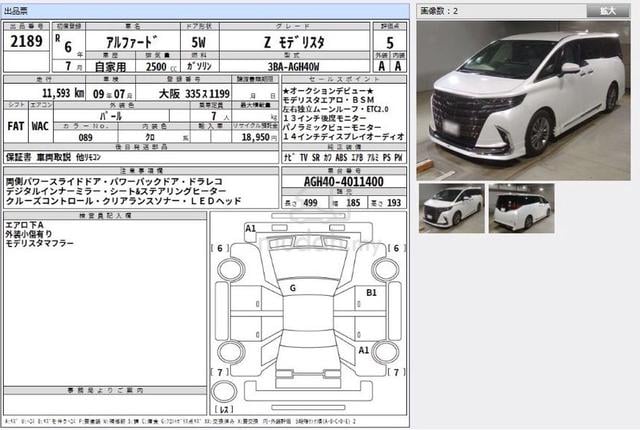Click the registration number 大阪 335ス1199
The height and width of the screenshot is (430, 640).
coord(194,94)
